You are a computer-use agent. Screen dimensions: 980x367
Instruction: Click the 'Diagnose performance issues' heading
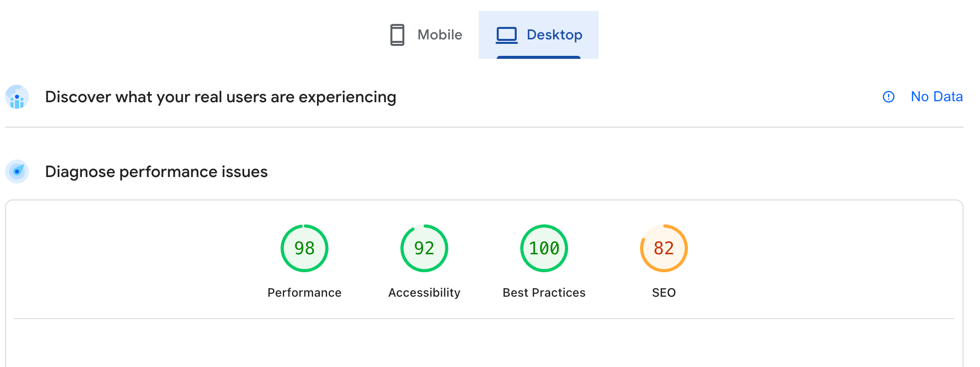[156, 172]
